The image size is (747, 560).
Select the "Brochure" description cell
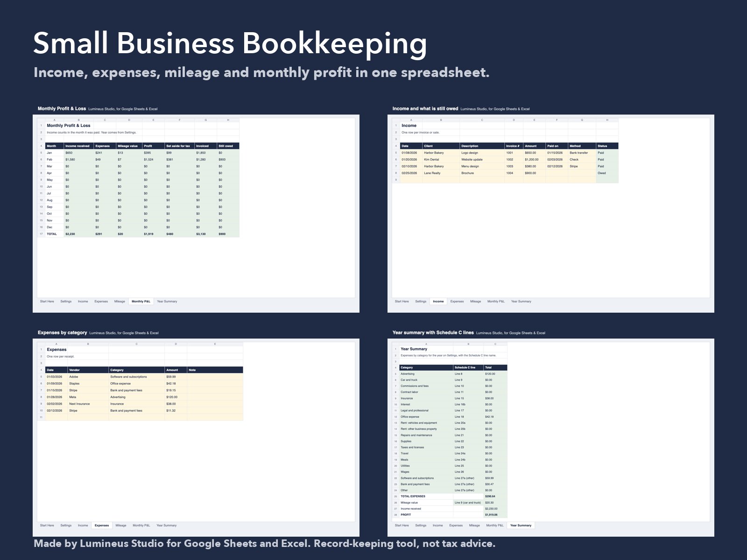click(482, 173)
